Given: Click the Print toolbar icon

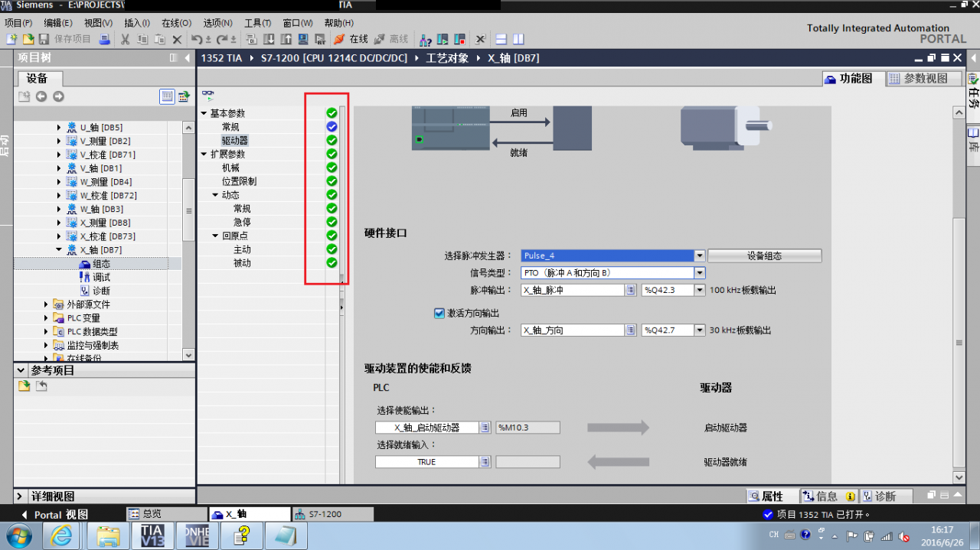Looking at the screenshot, I should [x=104, y=39].
